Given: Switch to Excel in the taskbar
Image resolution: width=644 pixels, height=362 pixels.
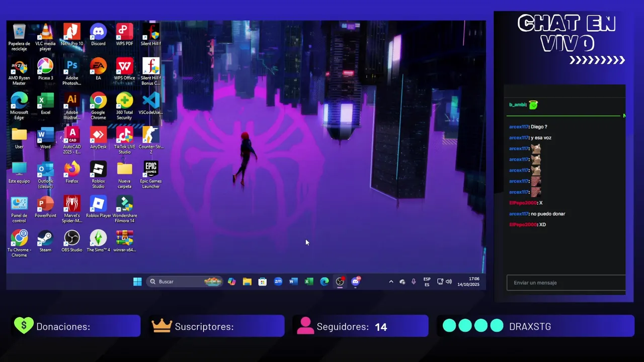Looking at the screenshot, I should (x=309, y=282).
